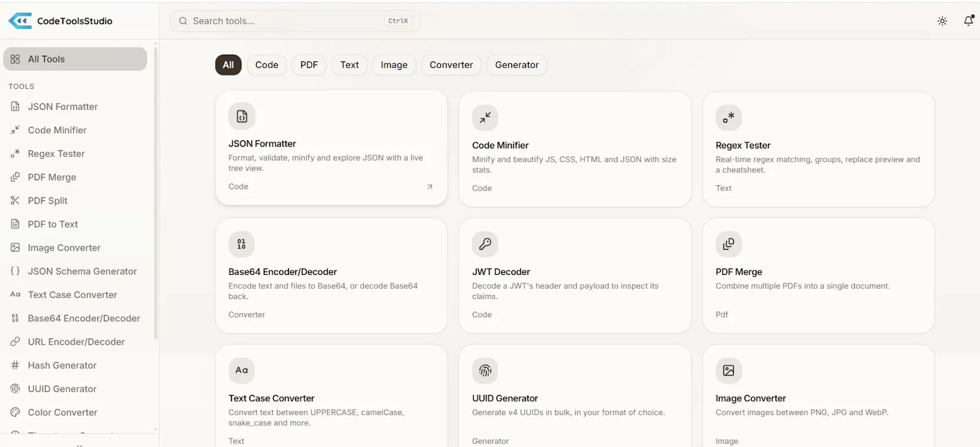Open the Text Case Converter card title

click(x=271, y=398)
